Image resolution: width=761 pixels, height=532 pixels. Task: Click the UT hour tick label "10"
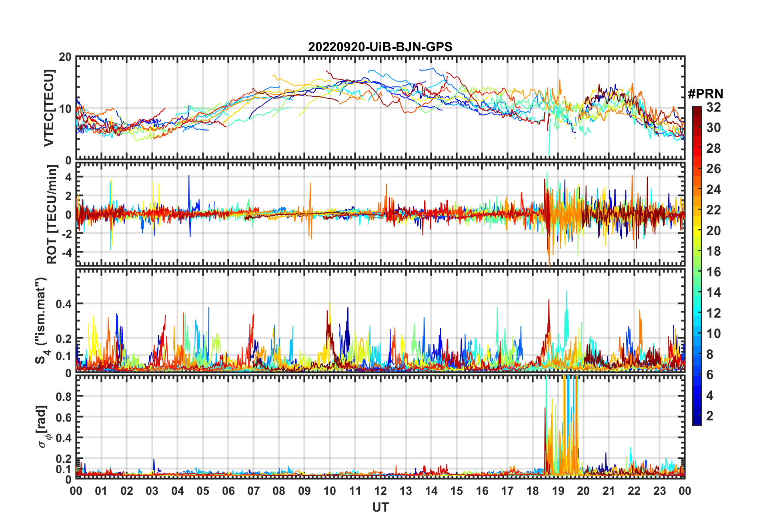pyautogui.click(x=330, y=491)
